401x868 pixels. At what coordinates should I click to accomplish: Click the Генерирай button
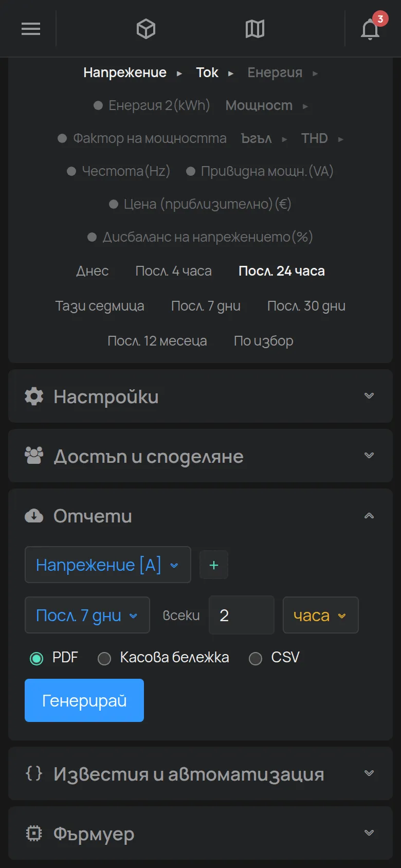click(x=84, y=700)
